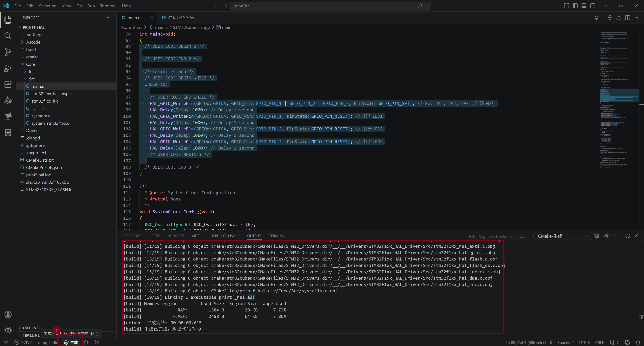Screen dimensions: 644x346
Task: Click the notifications bell icon
Action: 638,342
